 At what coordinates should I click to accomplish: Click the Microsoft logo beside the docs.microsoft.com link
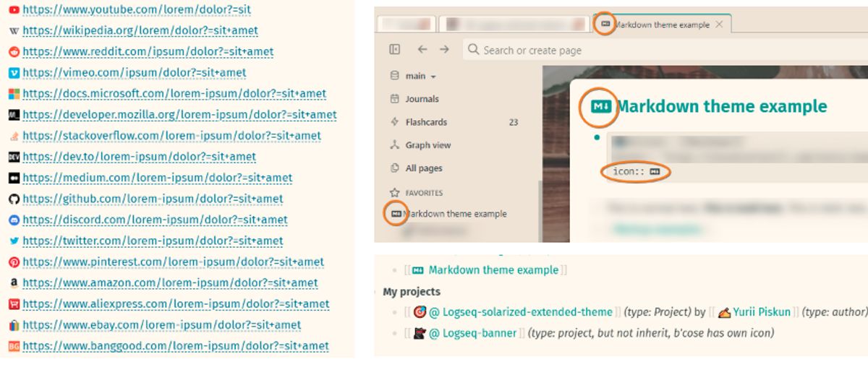(x=14, y=94)
